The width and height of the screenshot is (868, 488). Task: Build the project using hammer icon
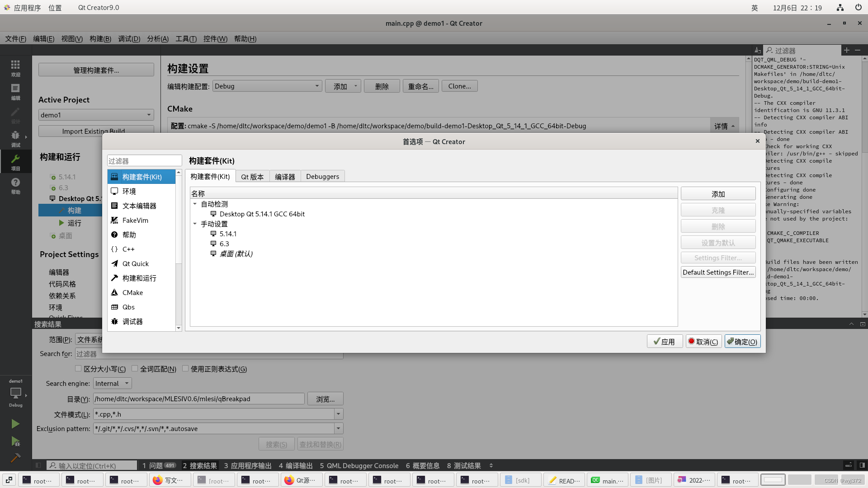click(15, 458)
